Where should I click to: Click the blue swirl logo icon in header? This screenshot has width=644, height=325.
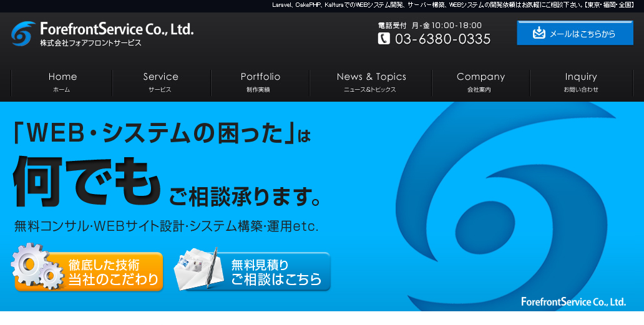(x=23, y=33)
